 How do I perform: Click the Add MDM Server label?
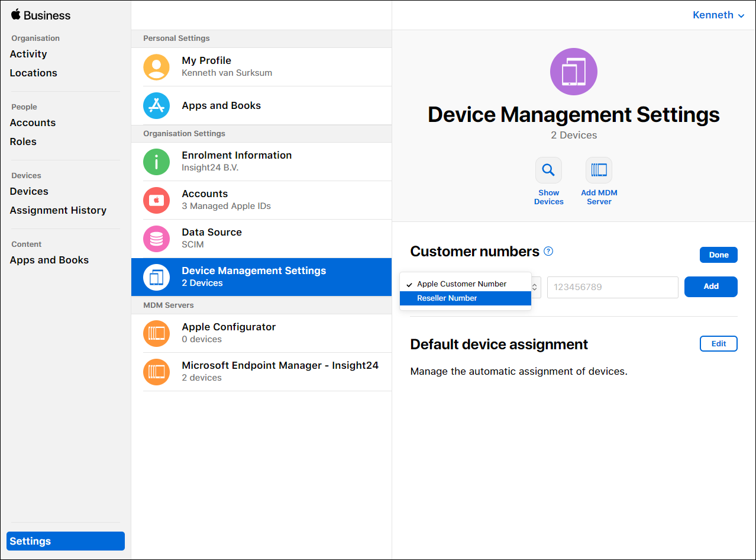point(599,197)
